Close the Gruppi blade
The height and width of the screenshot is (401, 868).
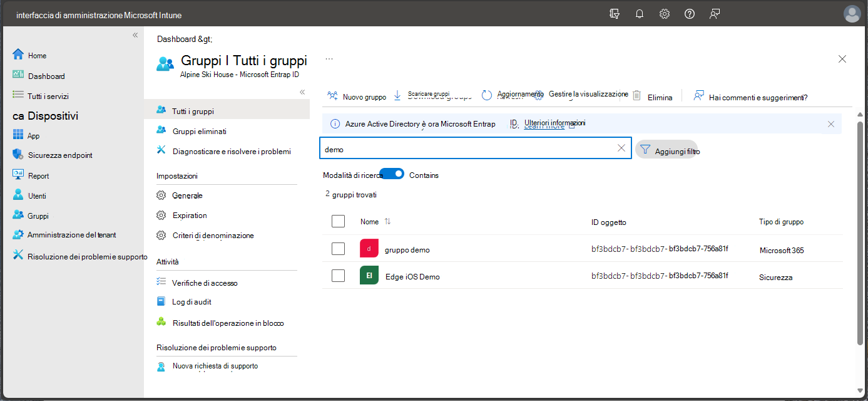[x=842, y=59]
